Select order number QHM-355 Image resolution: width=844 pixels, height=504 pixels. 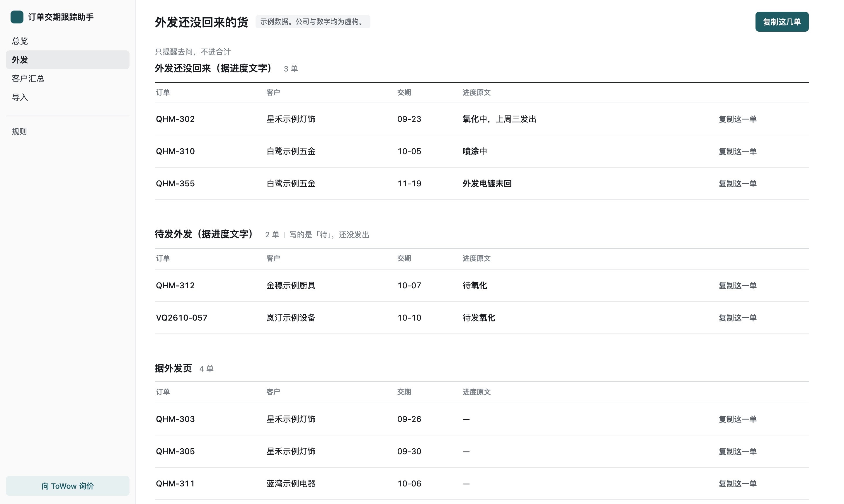(175, 184)
